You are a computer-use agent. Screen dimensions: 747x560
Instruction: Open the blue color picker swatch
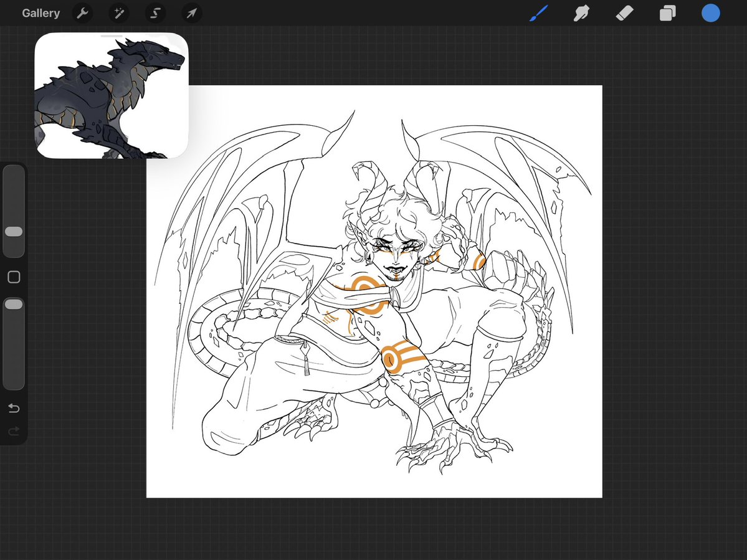tap(710, 13)
